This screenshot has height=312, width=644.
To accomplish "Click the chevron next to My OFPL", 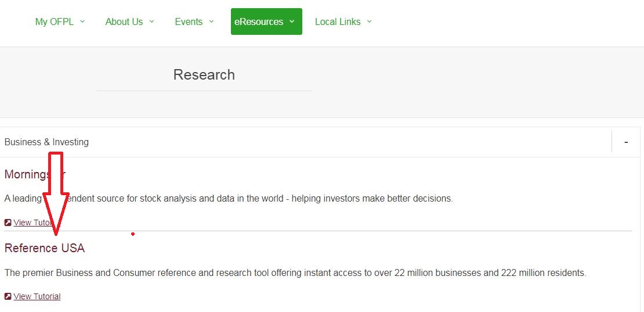I will (x=82, y=21).
